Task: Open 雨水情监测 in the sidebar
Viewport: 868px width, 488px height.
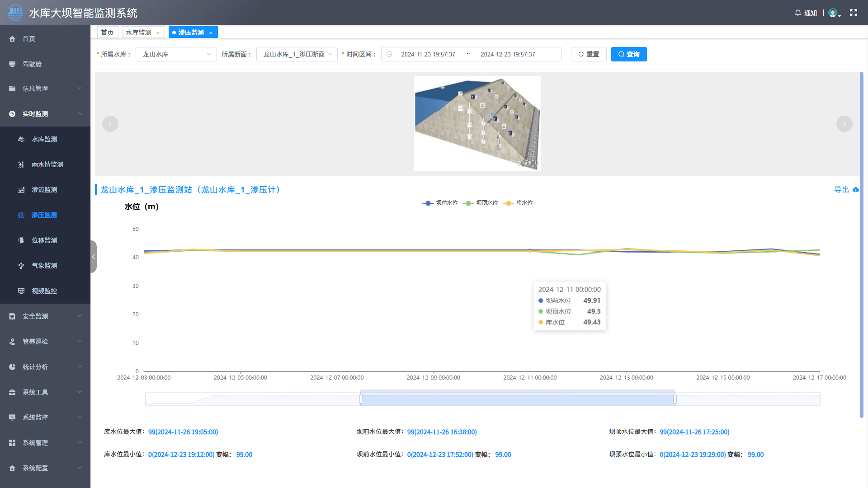Action: pyautogui.click(x=47, y=164)
